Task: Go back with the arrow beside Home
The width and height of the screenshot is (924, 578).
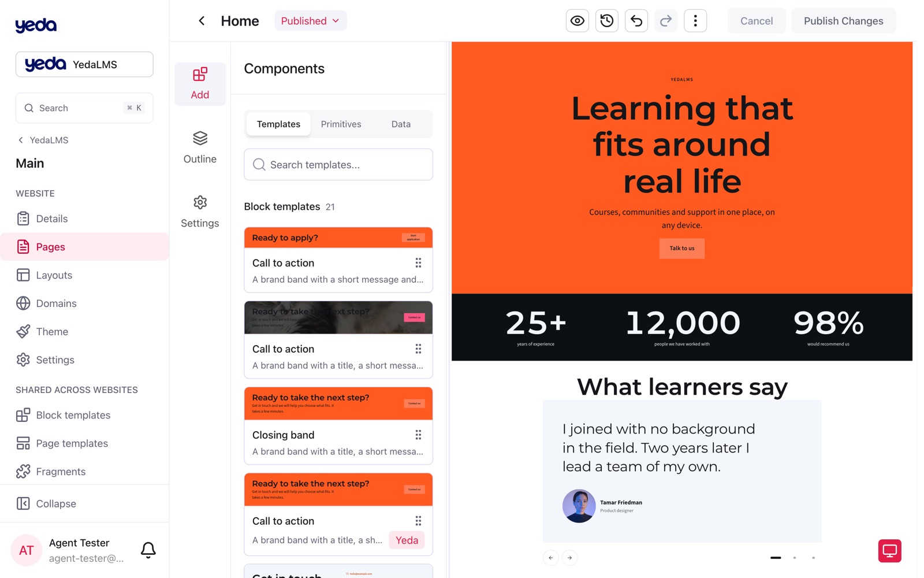Action: pyautogui.click(x=202, y=21)
